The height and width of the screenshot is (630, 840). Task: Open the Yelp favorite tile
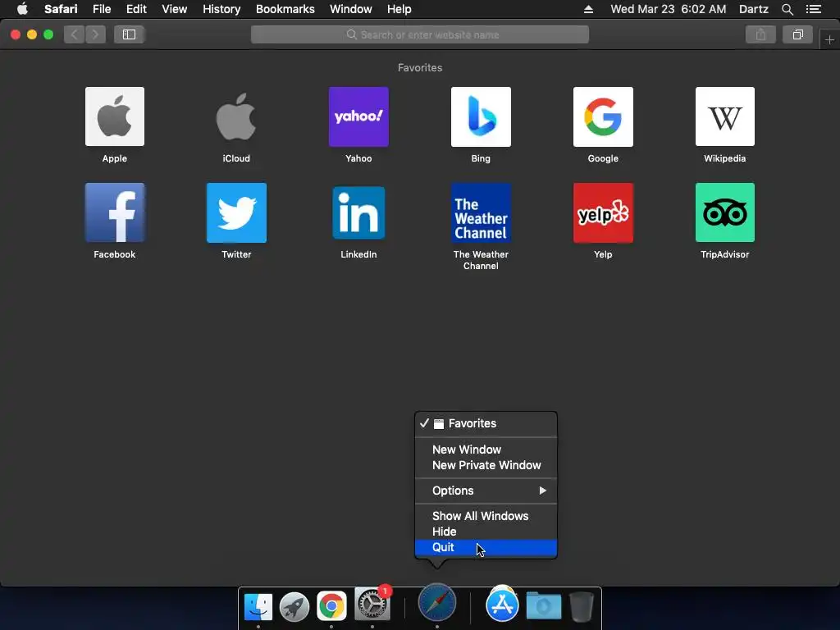pyautogui.click(x=603, y=212)
